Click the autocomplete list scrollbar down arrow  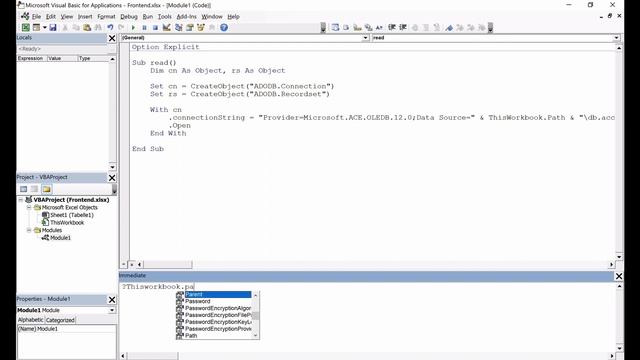pos(256,336)
